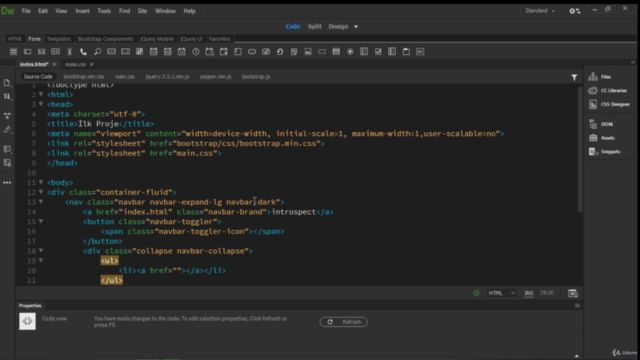This screenshot has width=640, height=360.
Task: Switch to the Bootstrap Components insert tab
Action: tap(105, 39)
